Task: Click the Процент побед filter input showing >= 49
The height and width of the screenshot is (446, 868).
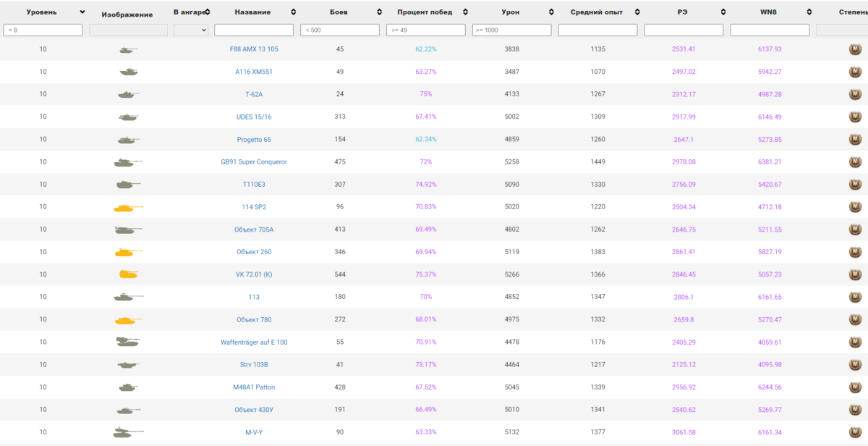Action: pyautogui.click(x=426, y=30)
